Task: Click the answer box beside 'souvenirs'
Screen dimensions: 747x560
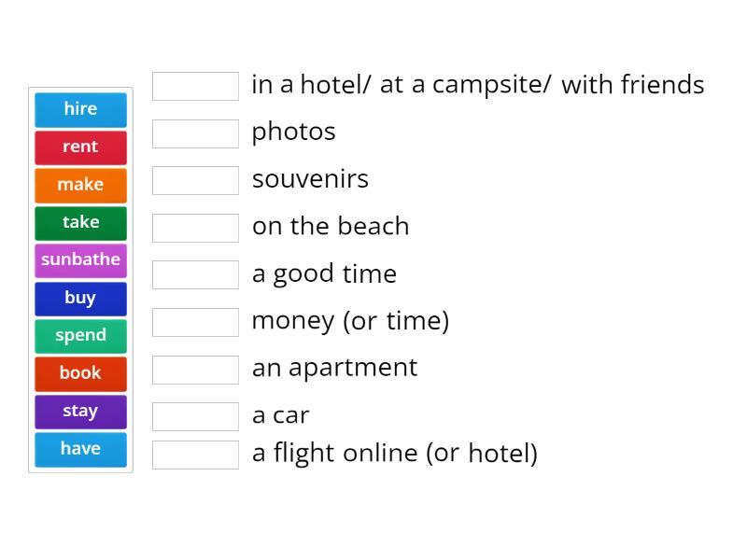Action: pos(195,179)
